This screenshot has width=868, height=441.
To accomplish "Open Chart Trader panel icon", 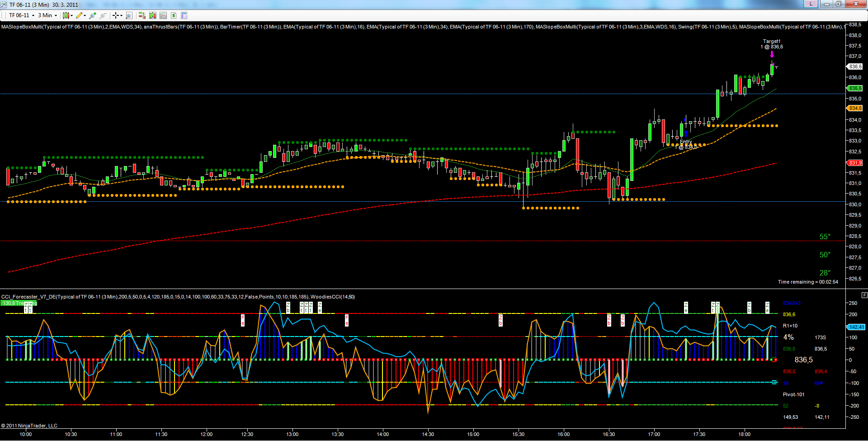I will point(142,15).
